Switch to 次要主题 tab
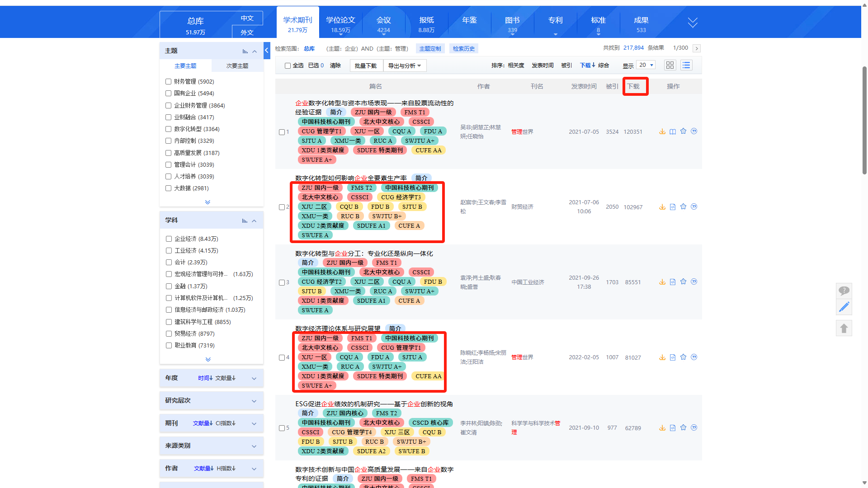The image size is (868, 488). coord(237,66)
